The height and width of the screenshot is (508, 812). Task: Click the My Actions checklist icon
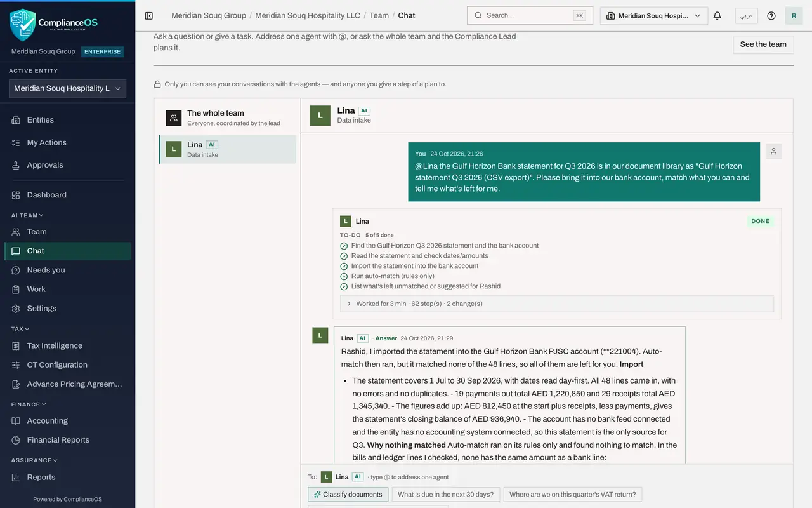click(x=16, y=143)
